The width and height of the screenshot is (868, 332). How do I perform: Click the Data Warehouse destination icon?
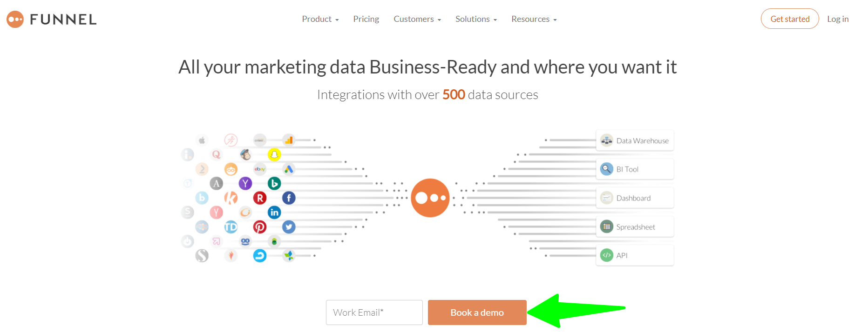tap(606, 140)
